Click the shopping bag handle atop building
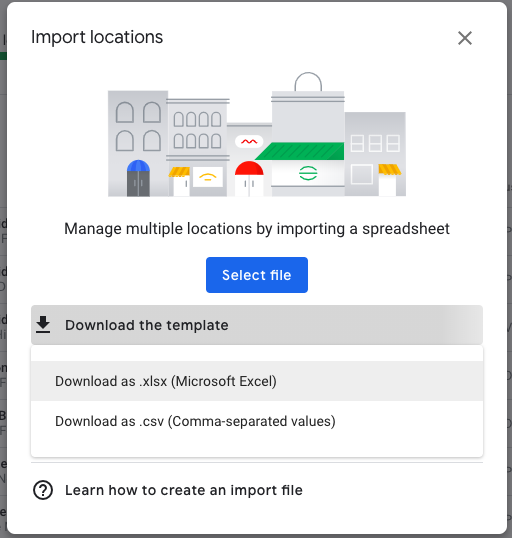The width and height of the screenshot is (512, 538). click(x=308, y=82)
